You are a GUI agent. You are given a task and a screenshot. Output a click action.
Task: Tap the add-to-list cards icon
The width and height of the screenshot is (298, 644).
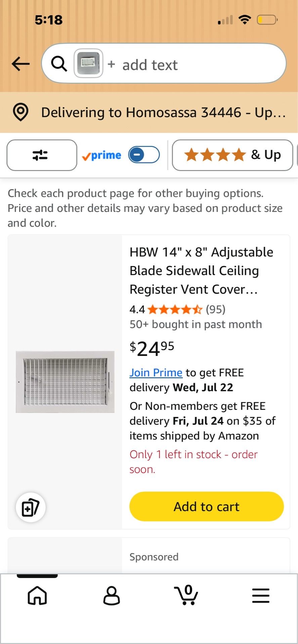tap(31, 507)
